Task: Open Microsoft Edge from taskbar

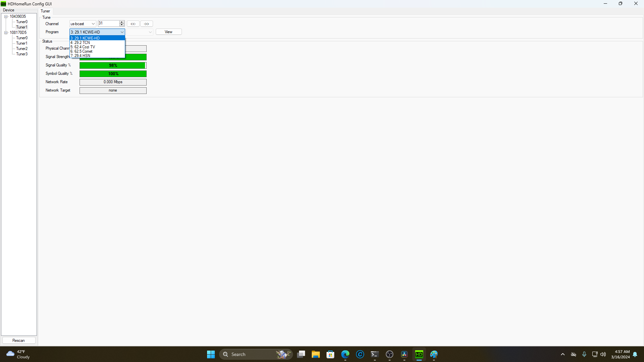Action: (345, 354)
